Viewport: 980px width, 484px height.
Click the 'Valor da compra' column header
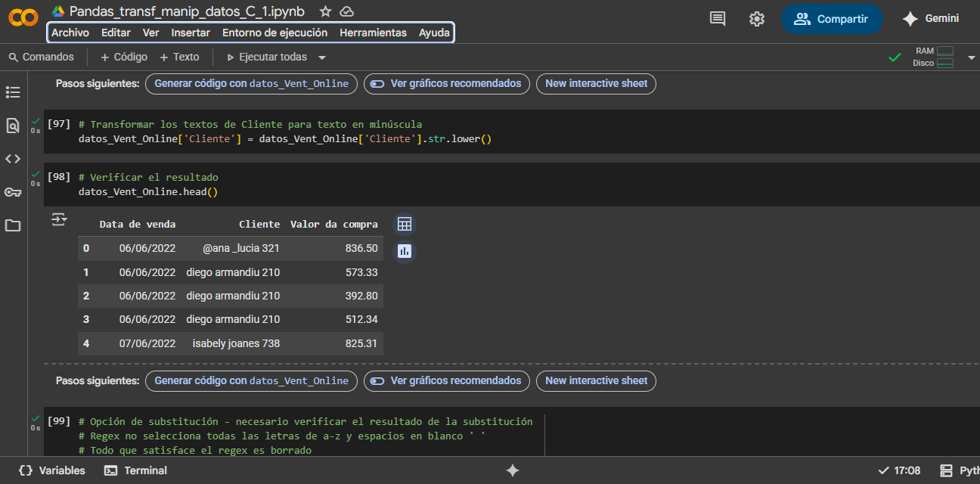[334, 225]
